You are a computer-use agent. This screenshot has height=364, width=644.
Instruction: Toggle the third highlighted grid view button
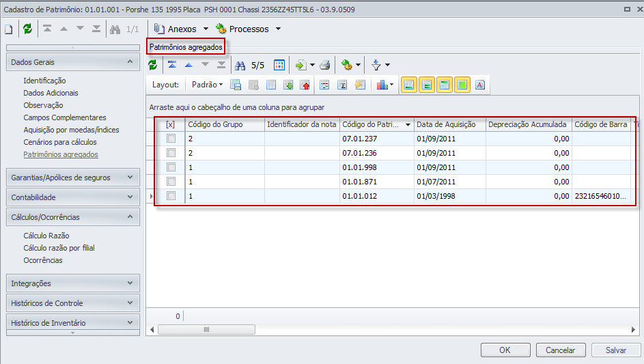[x=445, y=85]
